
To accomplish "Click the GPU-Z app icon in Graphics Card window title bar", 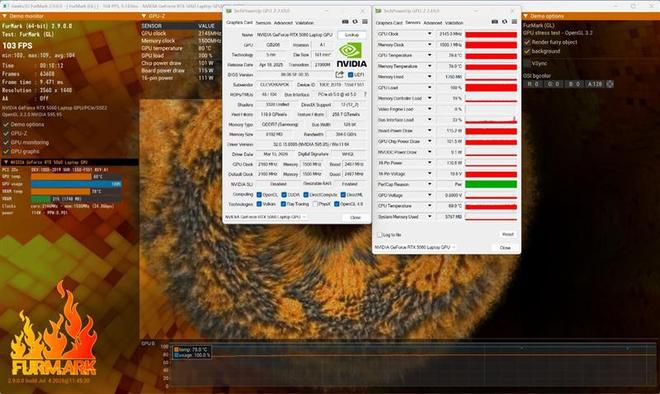I will pos(229,11).
